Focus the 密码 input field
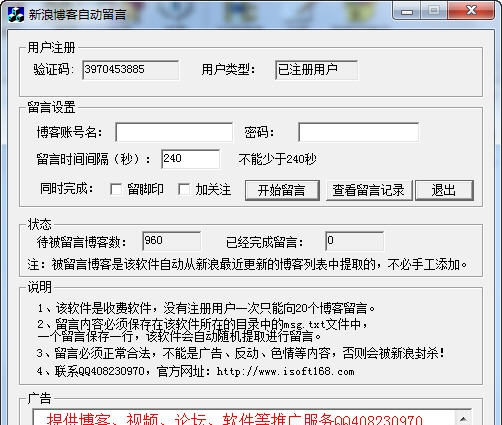The image size is (502, 425). 358,132
